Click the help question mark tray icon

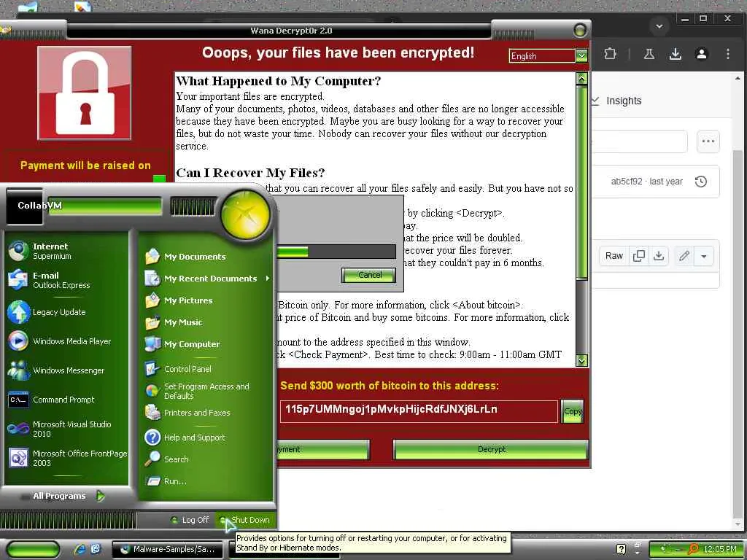622,549
